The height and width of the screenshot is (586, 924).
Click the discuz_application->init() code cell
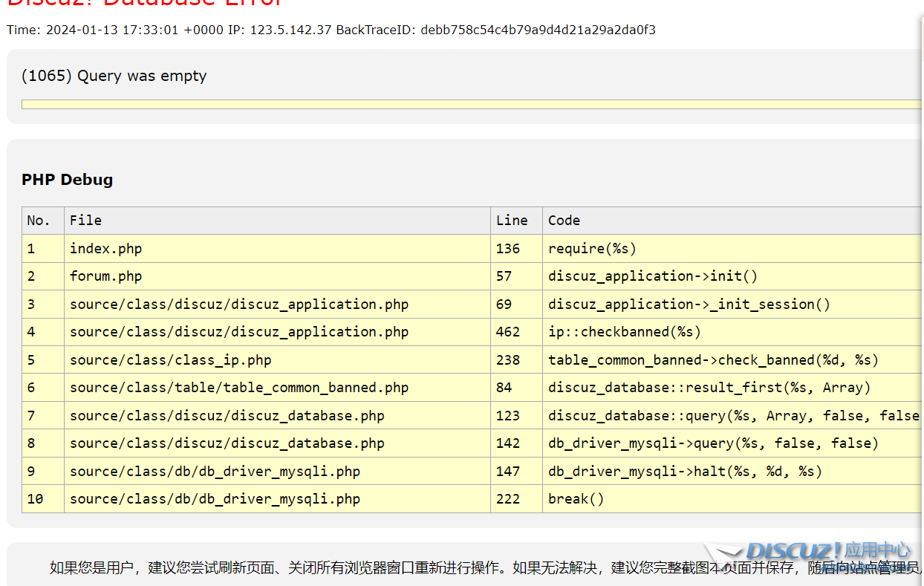(652, 276)
